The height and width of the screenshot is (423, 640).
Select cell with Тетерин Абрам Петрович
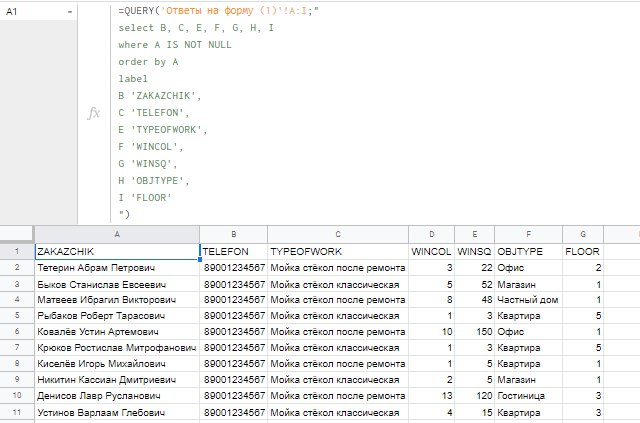116,268
